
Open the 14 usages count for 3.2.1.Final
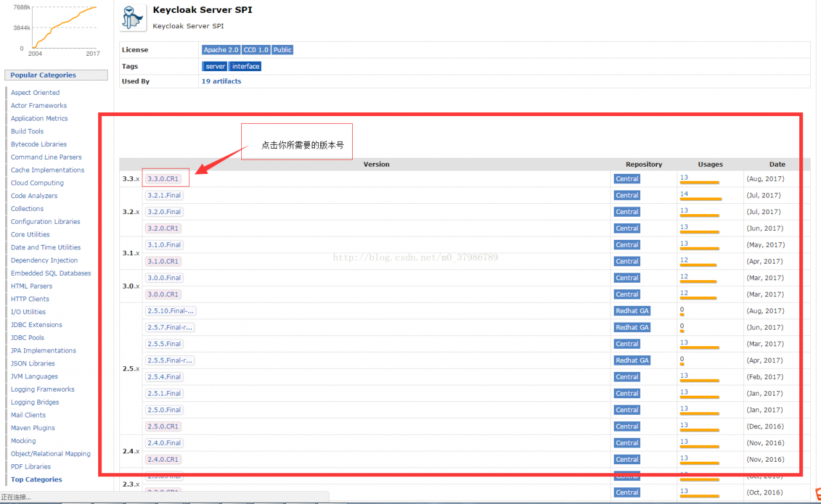click(684, 194)
